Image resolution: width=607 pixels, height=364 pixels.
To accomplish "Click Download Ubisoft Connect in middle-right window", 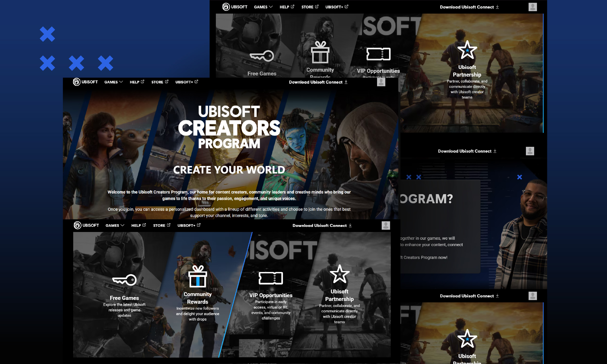I will click(x=467, y=151).
